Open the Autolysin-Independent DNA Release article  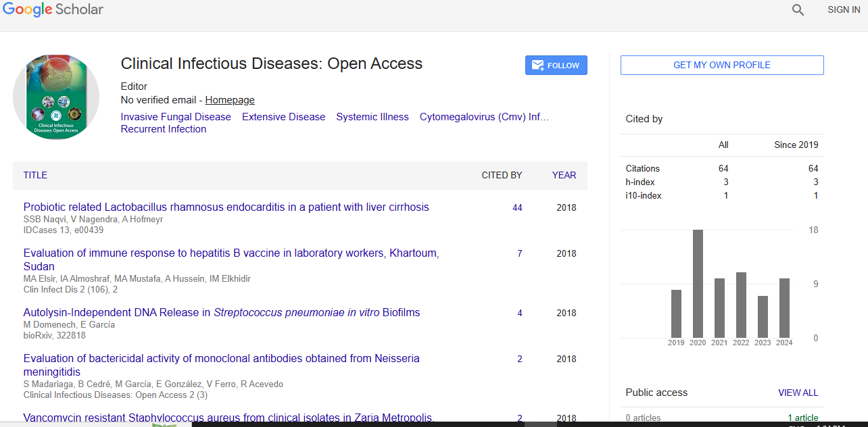pos(221,313)
